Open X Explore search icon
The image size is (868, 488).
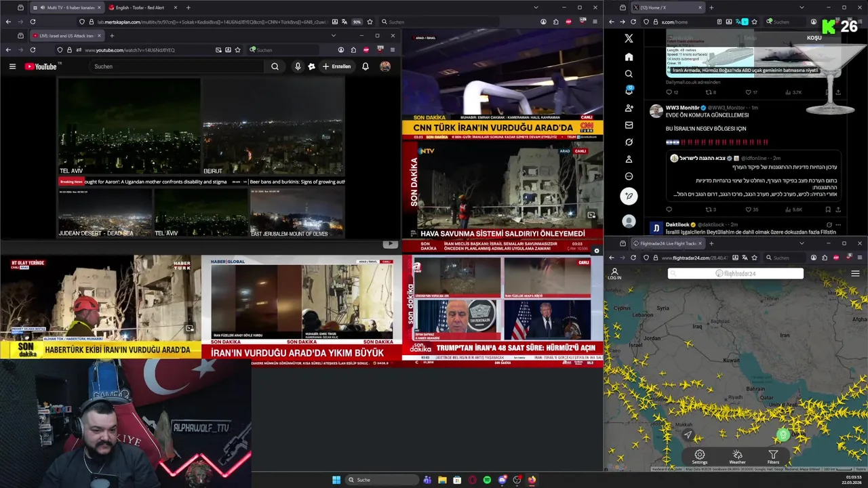629,74
